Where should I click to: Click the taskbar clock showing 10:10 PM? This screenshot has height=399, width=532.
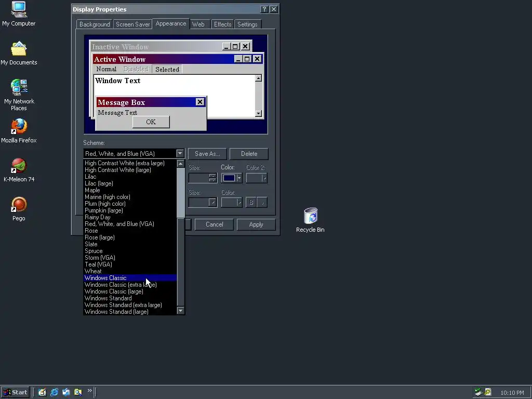tap(512, 393)
